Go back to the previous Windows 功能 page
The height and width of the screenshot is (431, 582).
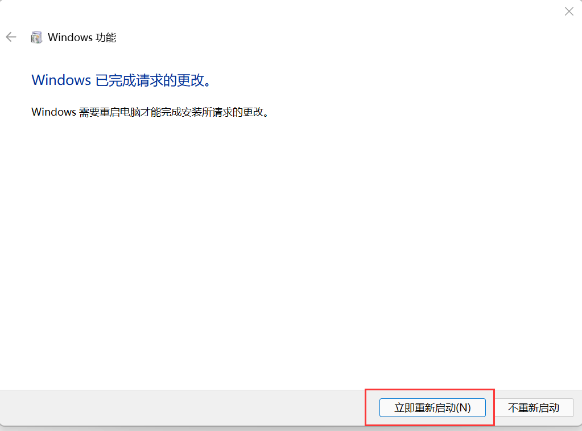pyautogui.click(x=11, y=37)
